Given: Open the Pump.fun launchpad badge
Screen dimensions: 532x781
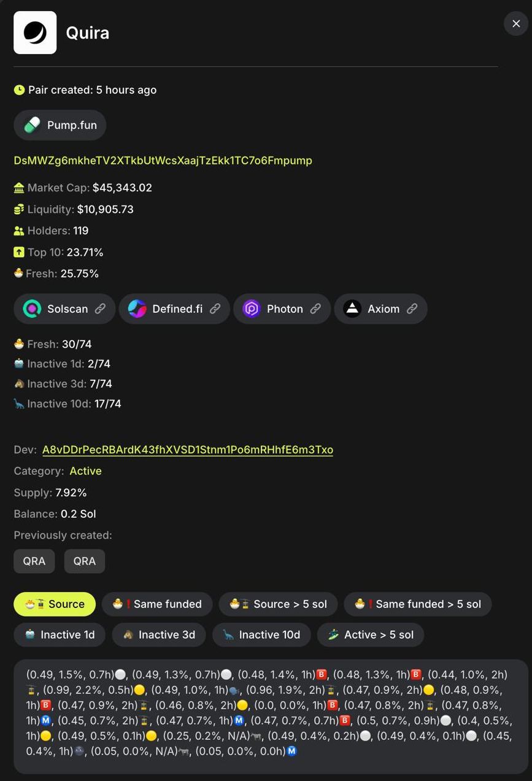Looking at the screenshot, I should pos(60,125).
